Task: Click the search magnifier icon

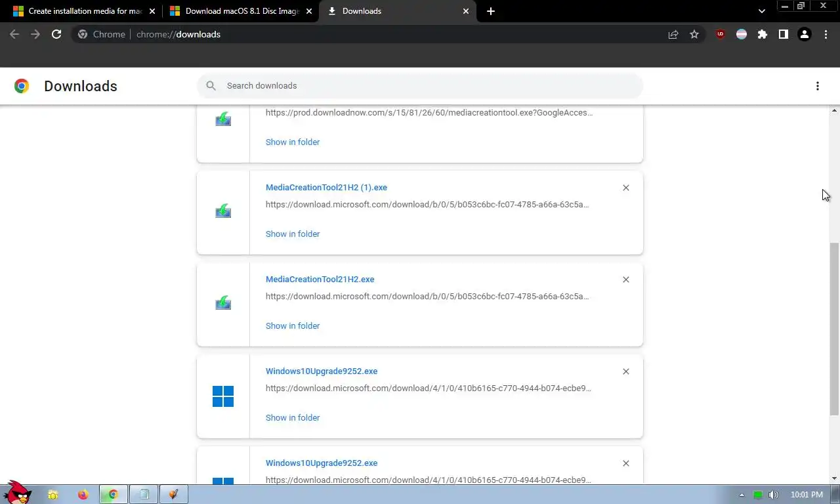Action: tap(211, 86)
